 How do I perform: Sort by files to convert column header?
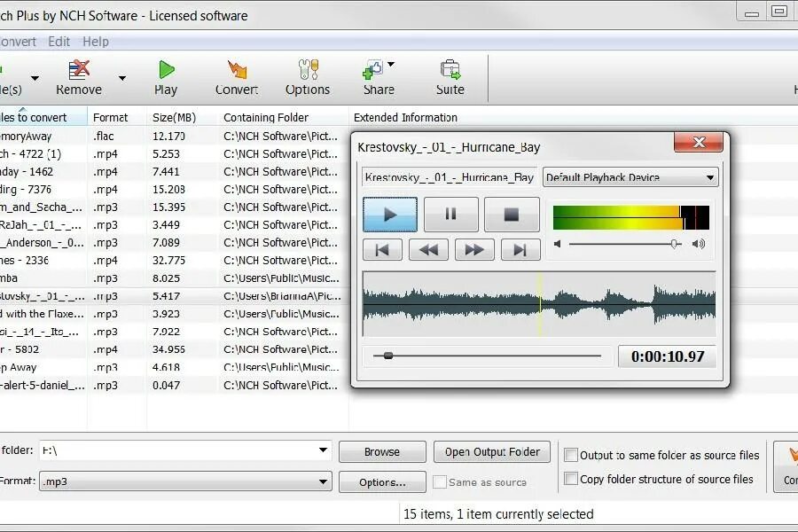click(x=43, y=117)
